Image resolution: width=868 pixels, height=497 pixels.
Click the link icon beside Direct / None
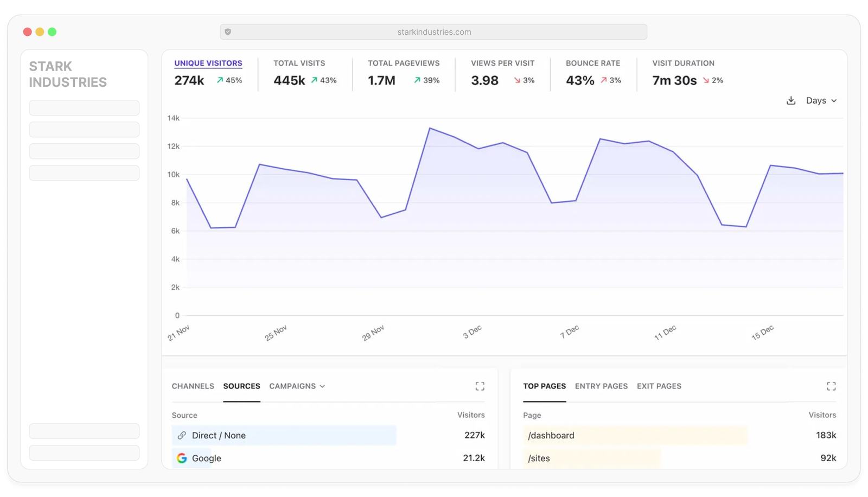[181, 435]
